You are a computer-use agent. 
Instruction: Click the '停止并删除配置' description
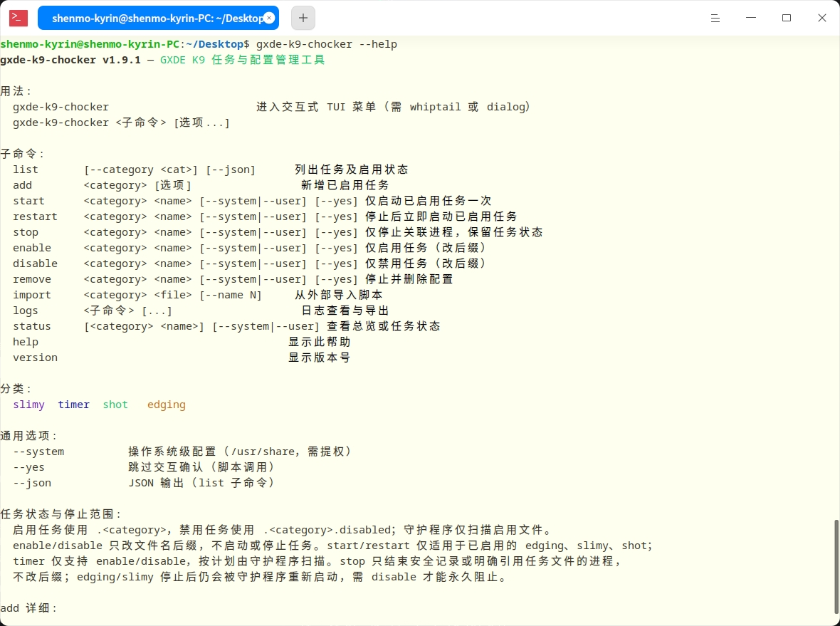click(x=409, y=279)
